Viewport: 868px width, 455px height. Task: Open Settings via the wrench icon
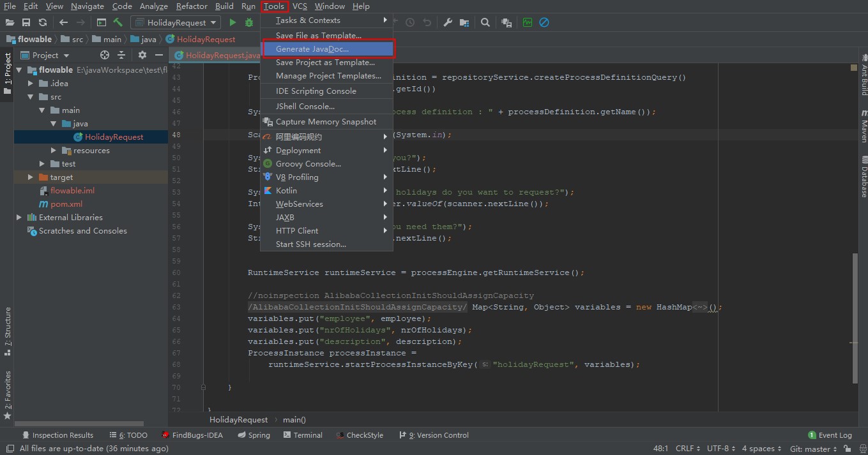[x=448, y=22]
